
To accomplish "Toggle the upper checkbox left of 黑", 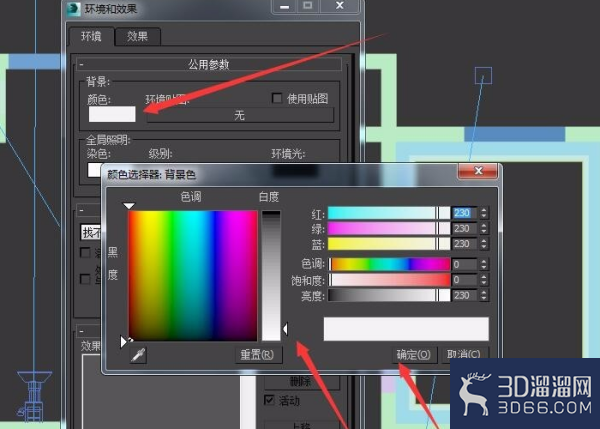I will (85, 252).
